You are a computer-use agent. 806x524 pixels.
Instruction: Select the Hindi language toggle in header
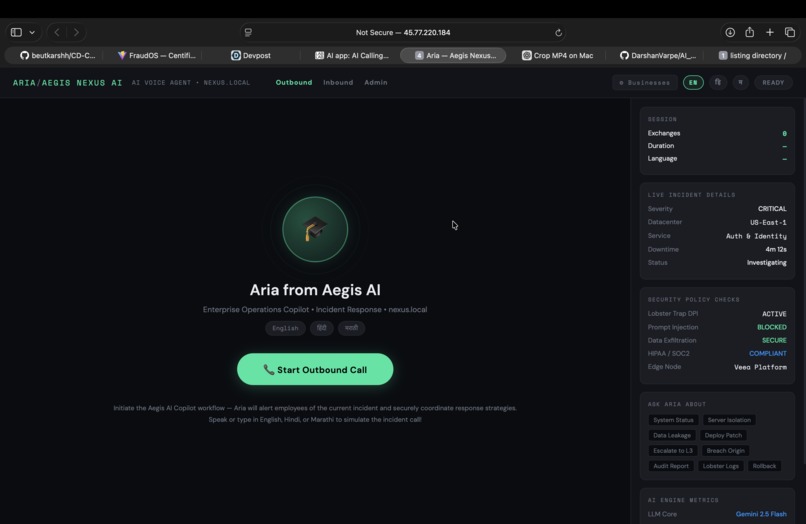tap(718, 82)
